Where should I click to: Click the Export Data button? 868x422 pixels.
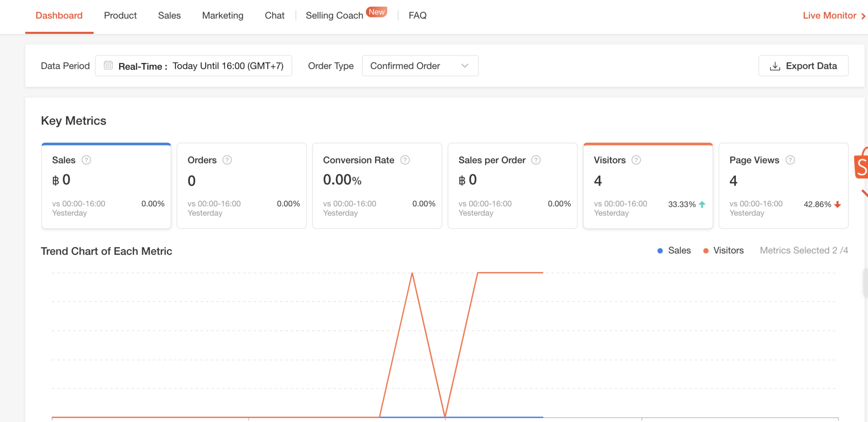coord(803,66)
